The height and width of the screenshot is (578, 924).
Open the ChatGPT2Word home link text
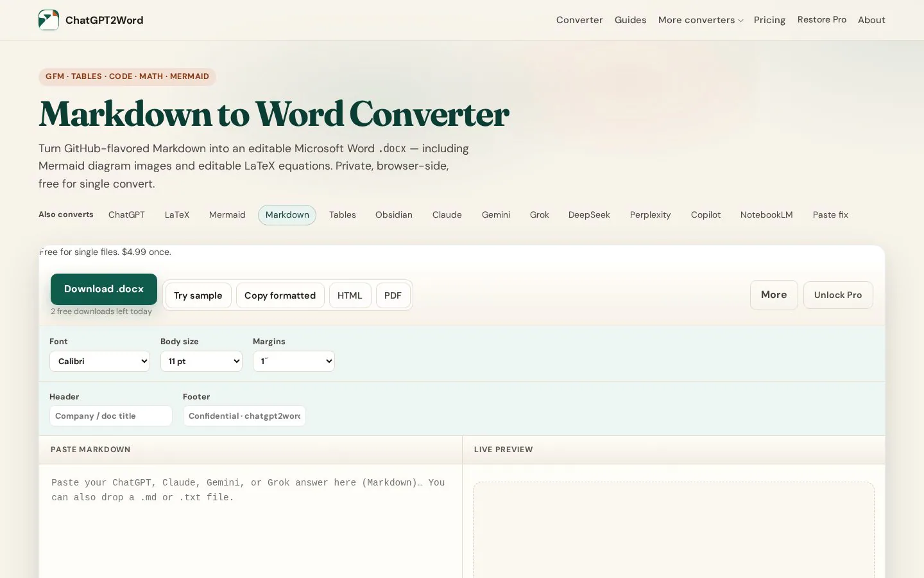tap(104, 20)
